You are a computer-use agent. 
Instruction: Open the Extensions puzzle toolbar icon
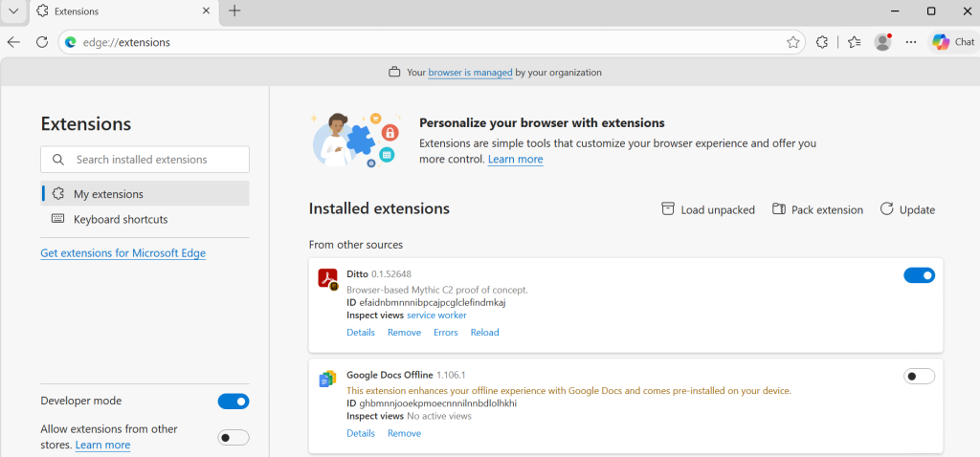click(822, 42)
